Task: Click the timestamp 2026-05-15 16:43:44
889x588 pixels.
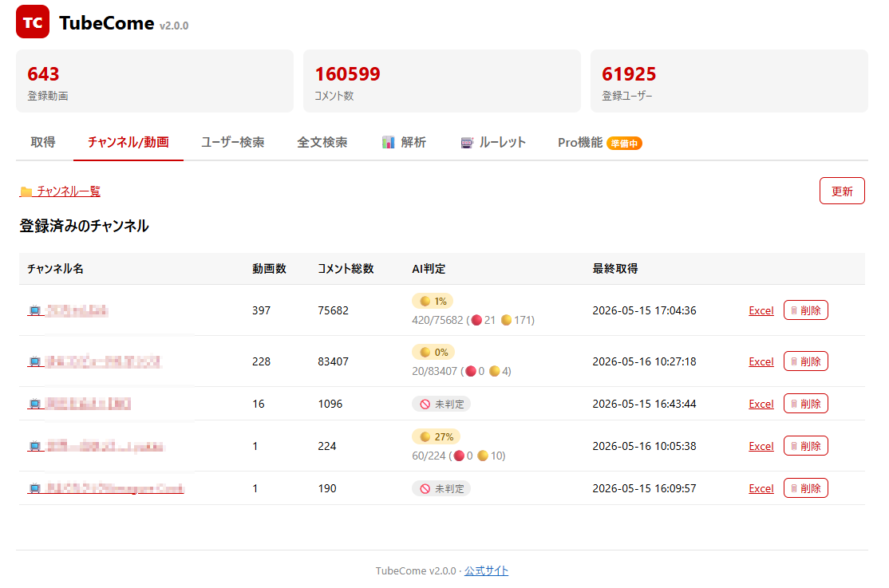Action: click(x=644, y=404)
